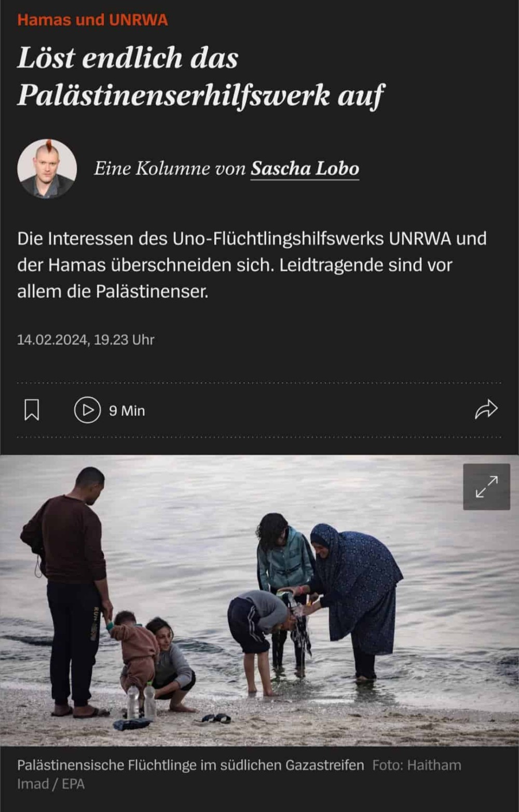Open Sascha Lobo's round avatar photo
This screenshot has height=812, width=519.
click(47, 169)
